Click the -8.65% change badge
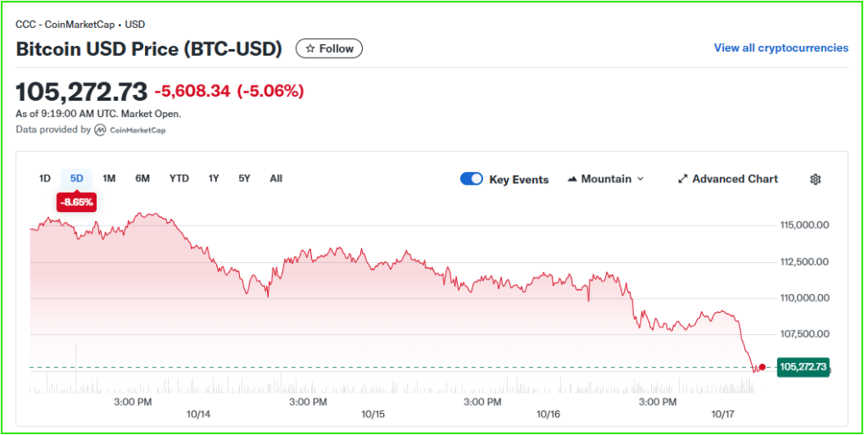This screenshot has height=435, width=868. (x=76, y=203)
